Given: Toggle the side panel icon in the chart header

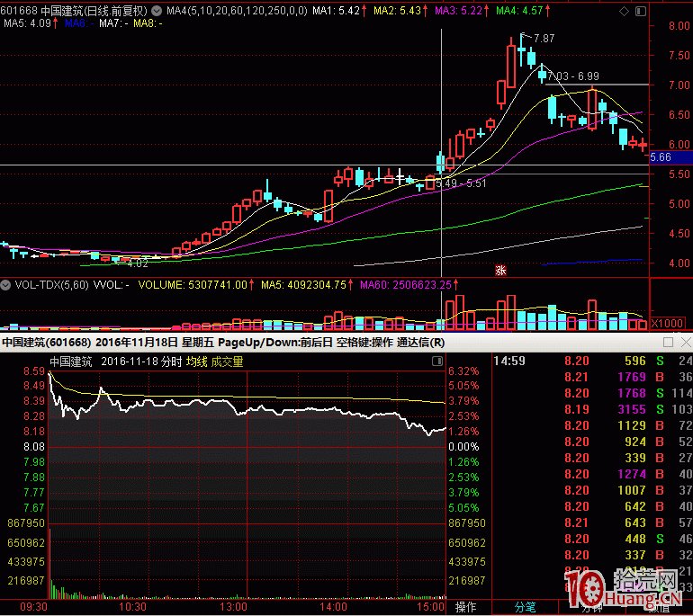Looking at the screenshot, I should [641, 11].
